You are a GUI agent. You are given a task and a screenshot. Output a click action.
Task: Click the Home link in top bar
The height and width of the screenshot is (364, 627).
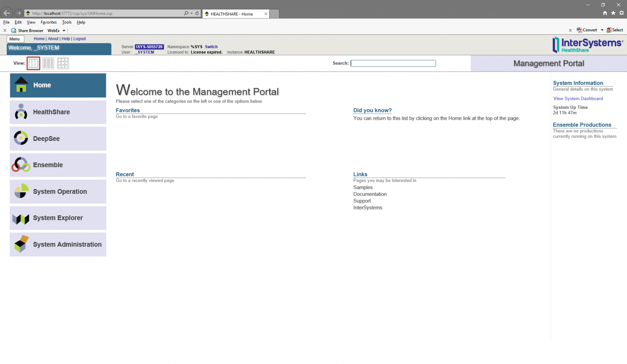tap(39, 39)
